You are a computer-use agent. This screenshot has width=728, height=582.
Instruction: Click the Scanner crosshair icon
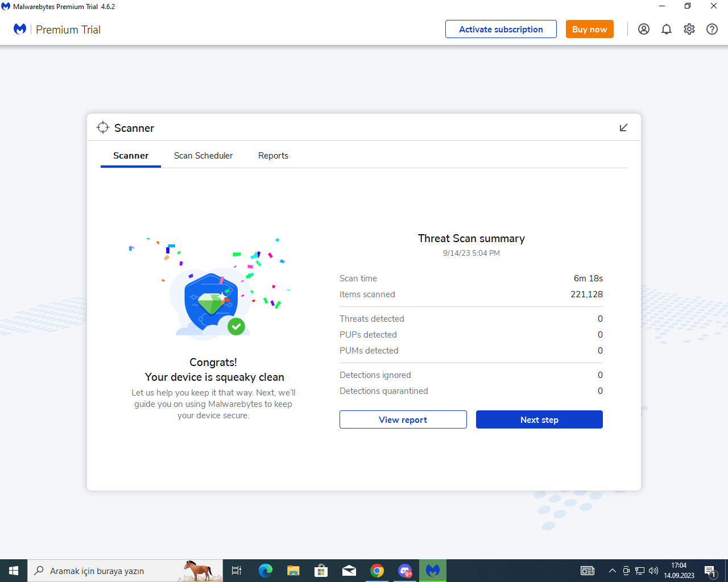coord(103,127)
